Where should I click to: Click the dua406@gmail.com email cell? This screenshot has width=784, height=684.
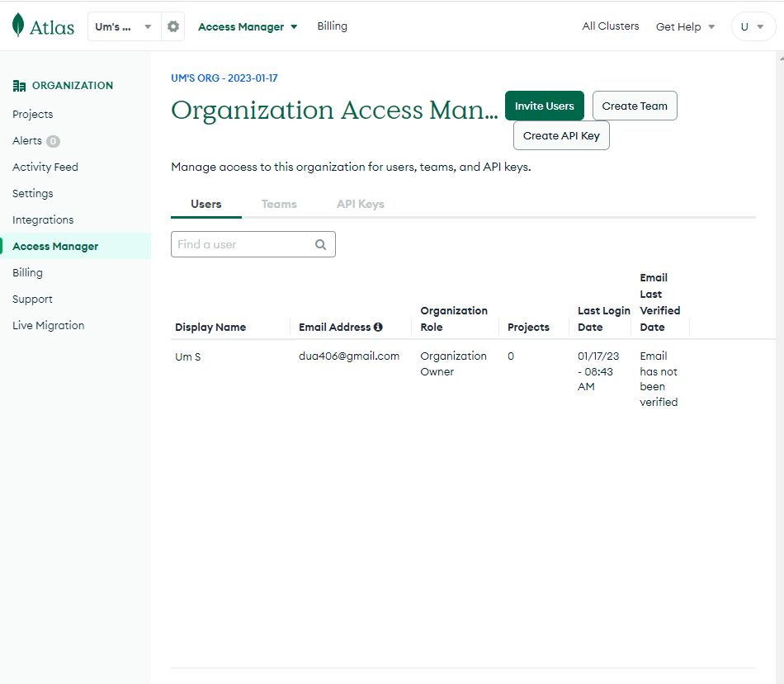point(349,356)
